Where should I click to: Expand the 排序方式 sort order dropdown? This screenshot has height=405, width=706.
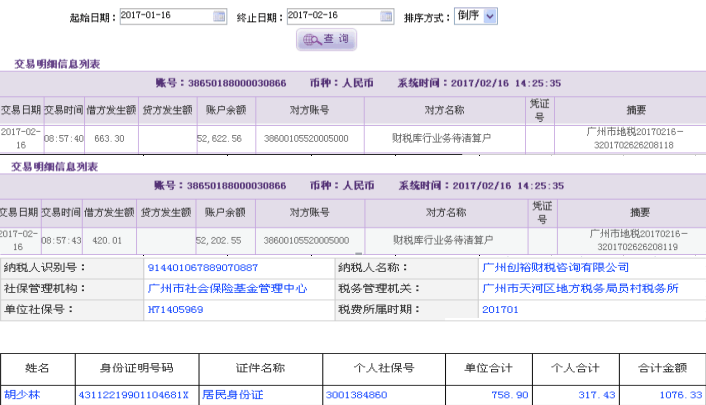pos(490,16)
